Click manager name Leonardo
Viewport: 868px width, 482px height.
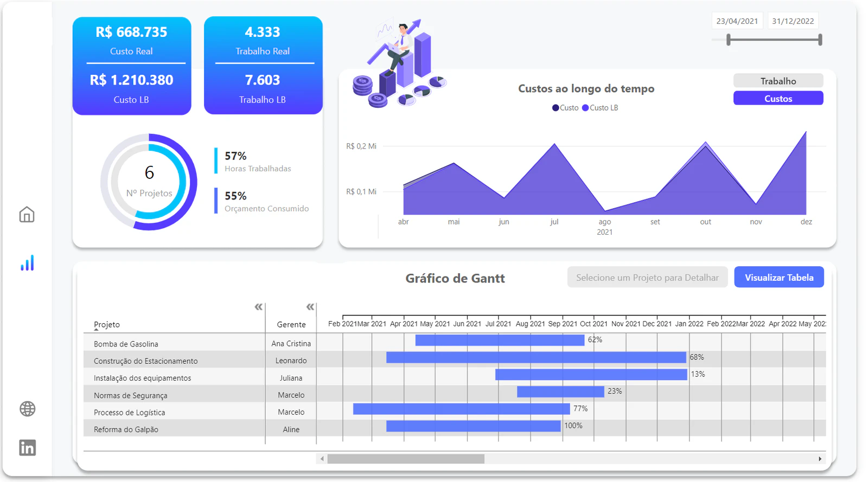291,361
